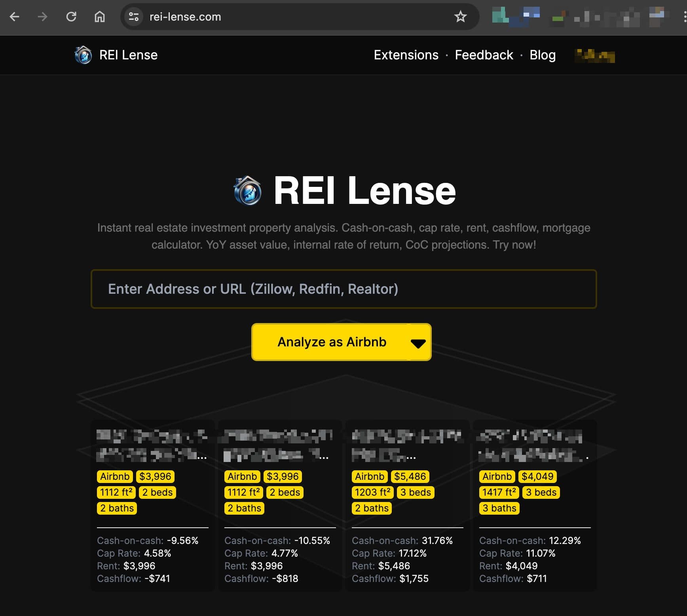The width and height of the screenshot is (687, 616).
Task: Click Cap Rate 4.77% text
Action: 261,553
